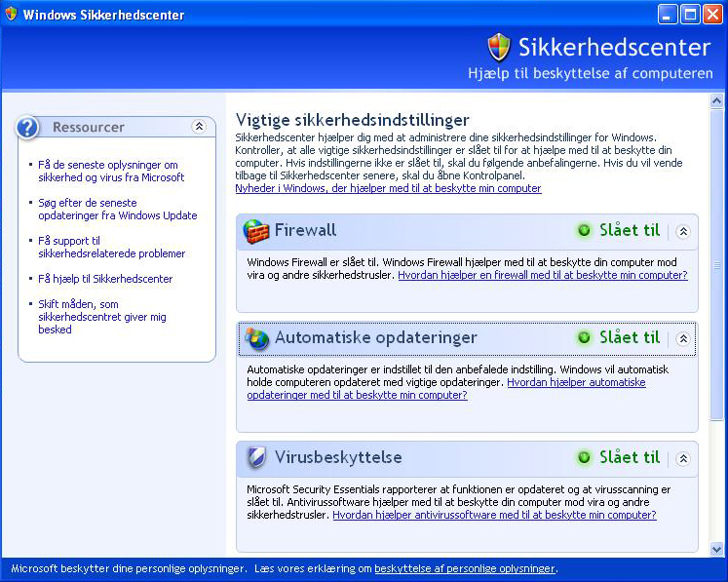
Task: Open beskyttelse af personlige oplysninger link
Action: pyautogui.click(x=464, y=568)
